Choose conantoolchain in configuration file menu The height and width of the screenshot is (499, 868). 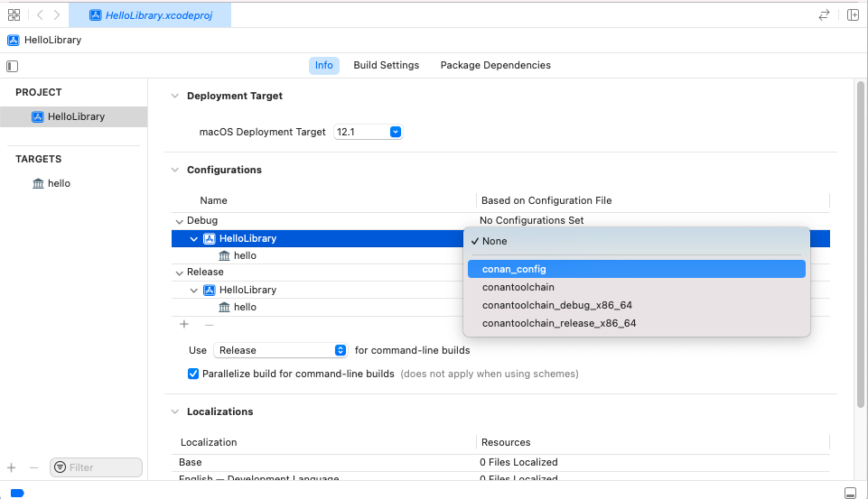tap(637, 287)
